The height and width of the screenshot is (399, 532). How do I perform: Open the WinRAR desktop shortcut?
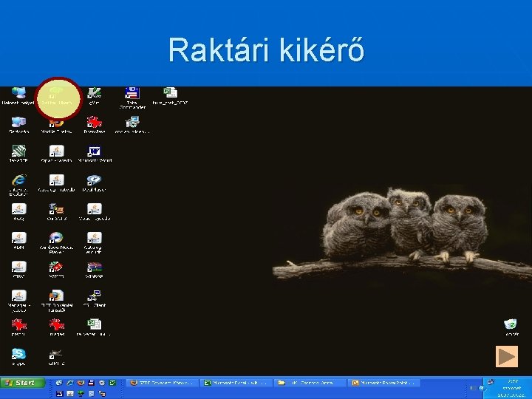(x=95, y=270)
